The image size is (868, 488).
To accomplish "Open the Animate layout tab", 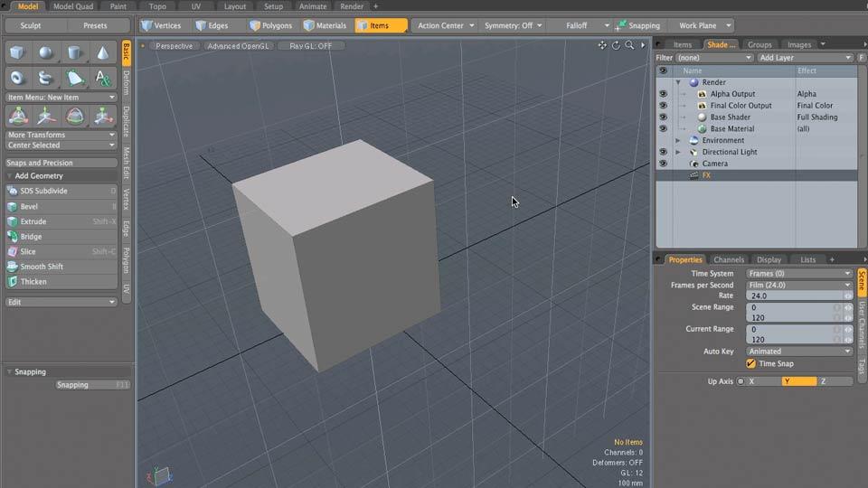I will coord(313,6).
